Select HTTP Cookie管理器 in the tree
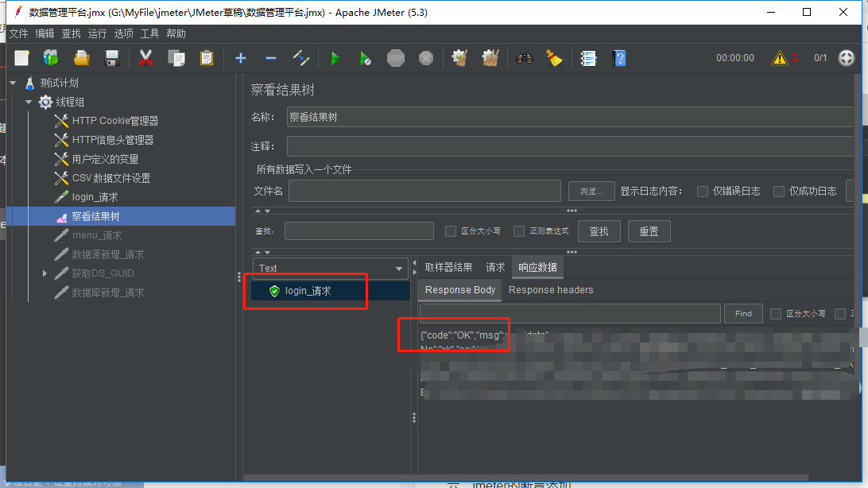Image resolution: width=868 pixels, height=488 pixels. coord(115,121)
